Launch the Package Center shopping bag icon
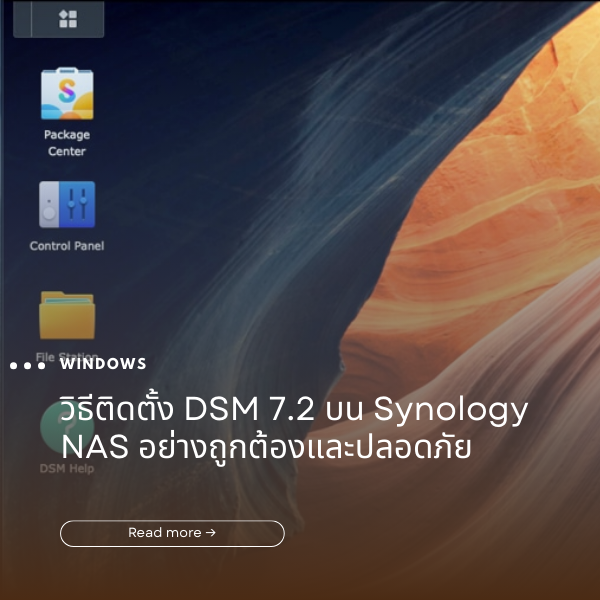 coord(67,94)
